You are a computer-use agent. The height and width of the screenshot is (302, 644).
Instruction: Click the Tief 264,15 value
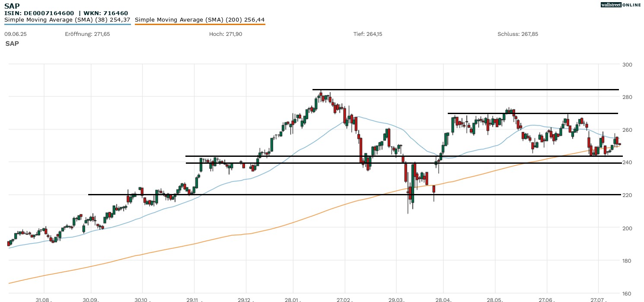(368, 34)
